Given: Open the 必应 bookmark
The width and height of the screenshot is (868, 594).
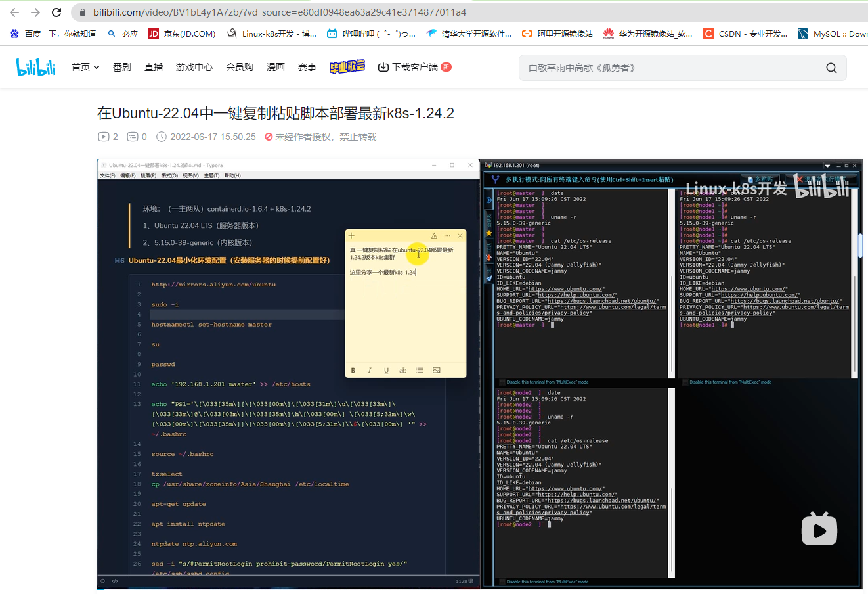Looking at the screenshot, I should [123, 34].
